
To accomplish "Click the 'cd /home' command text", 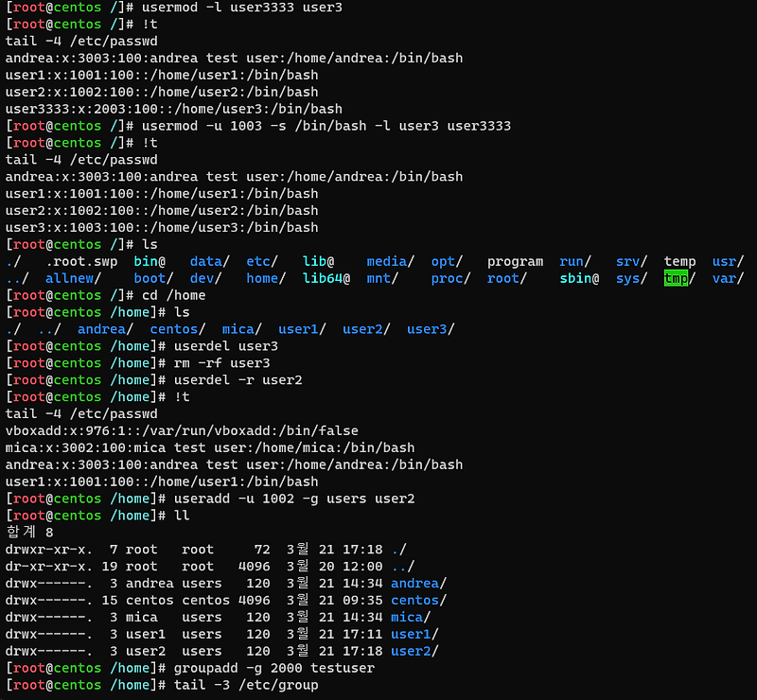I will pos(174,295).
